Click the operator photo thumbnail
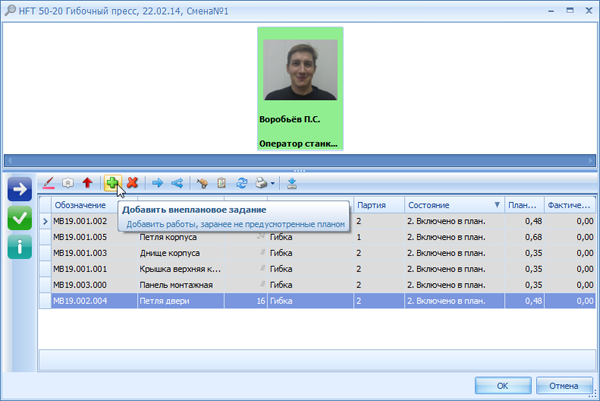This screenshot has height=401, width=600. pyautogui.click(x=300, y=70)
